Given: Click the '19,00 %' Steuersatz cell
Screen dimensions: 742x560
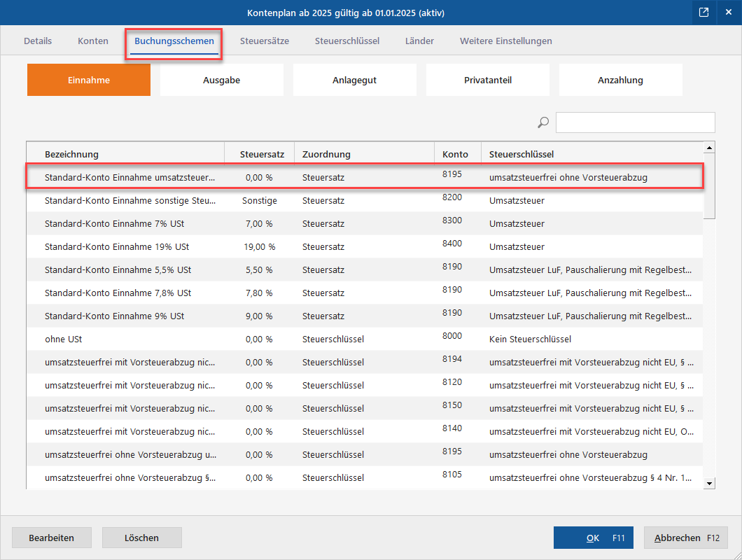Looking at the screenshot, I should click(259, 246).
